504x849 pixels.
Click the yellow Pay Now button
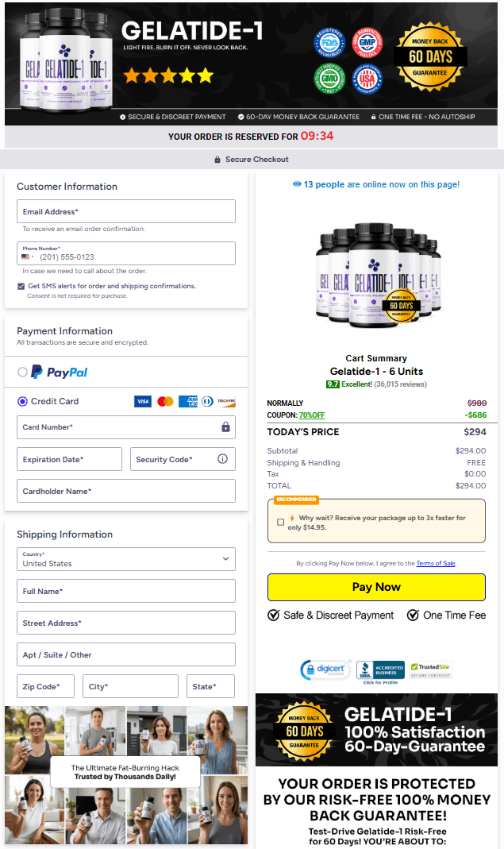coord(376,587)
